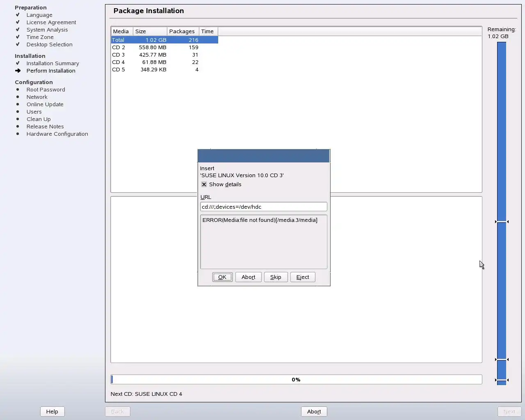
Task: Click OK in the insert CD dialog
Action: coord(222,277)
